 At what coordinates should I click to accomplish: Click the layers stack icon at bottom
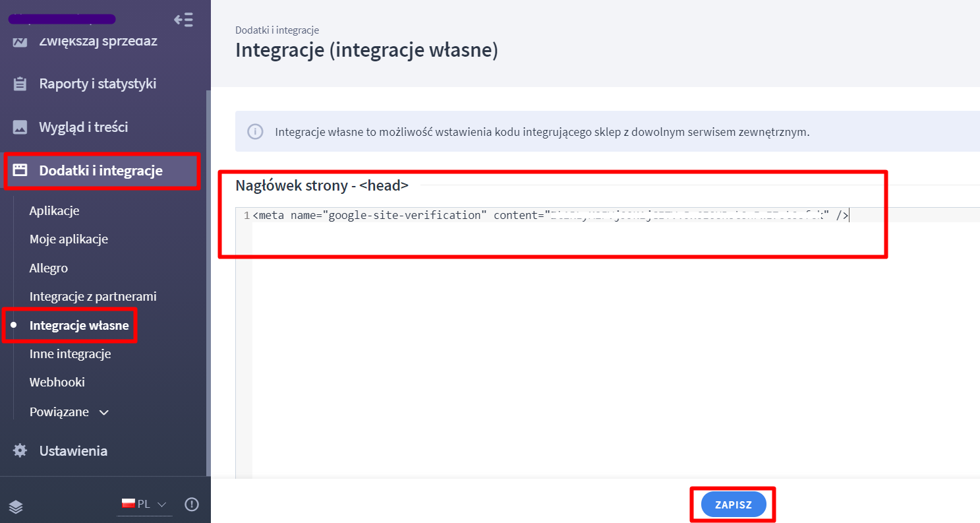coord(16,506)
